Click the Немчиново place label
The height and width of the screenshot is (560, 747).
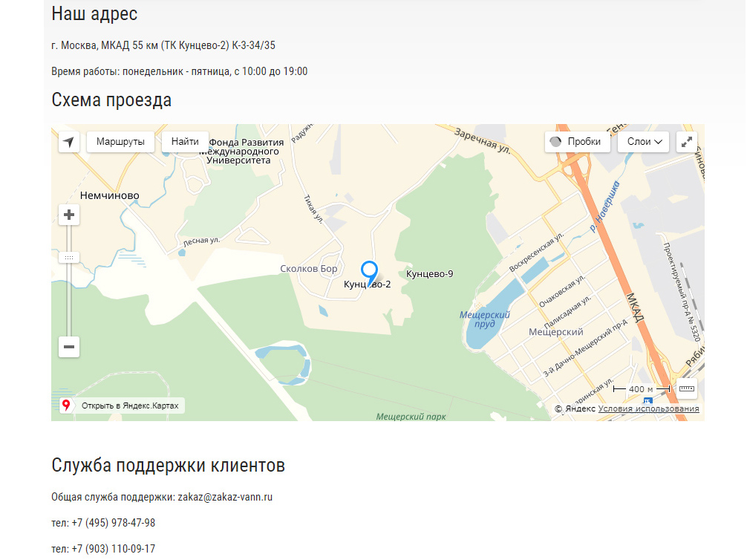coord(110,195)
